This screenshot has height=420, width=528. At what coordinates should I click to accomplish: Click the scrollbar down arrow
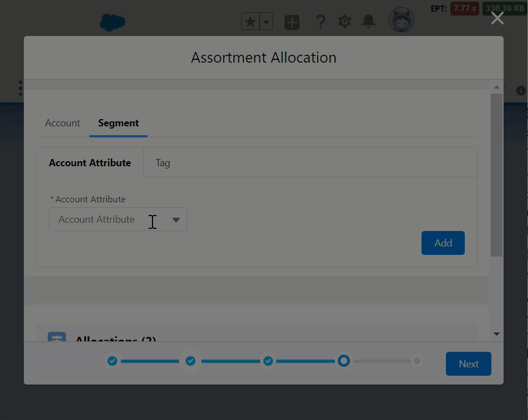(496, 334)
